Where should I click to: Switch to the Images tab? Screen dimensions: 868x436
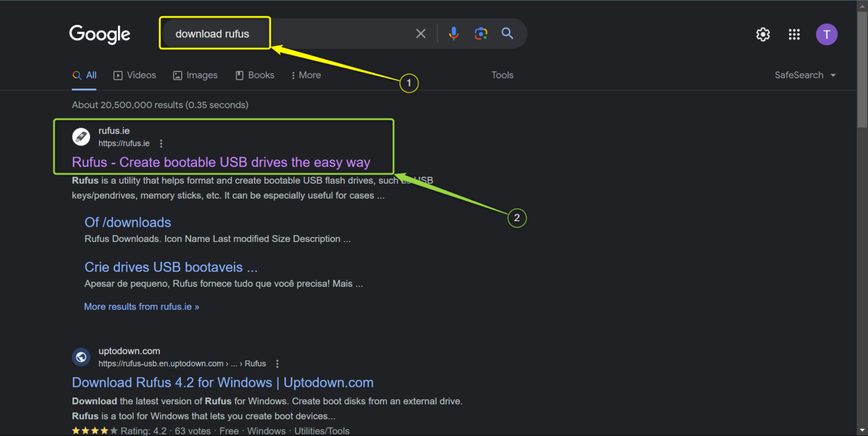pyautogui.click(x=196, y=75)
